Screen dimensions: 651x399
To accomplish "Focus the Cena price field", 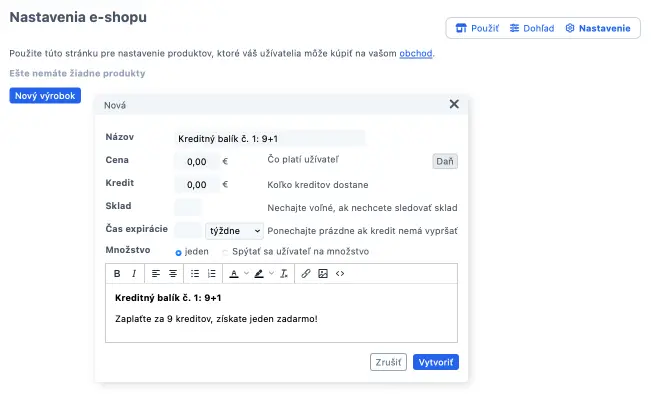I will (197, 162).
